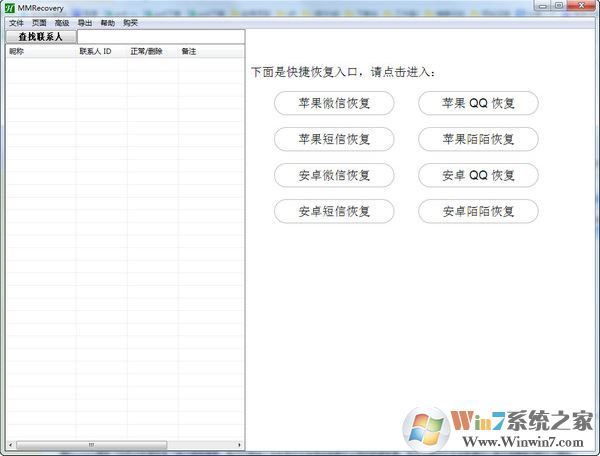
Task: Click the 查找联系人 button
Action: [x=41, y=37]
